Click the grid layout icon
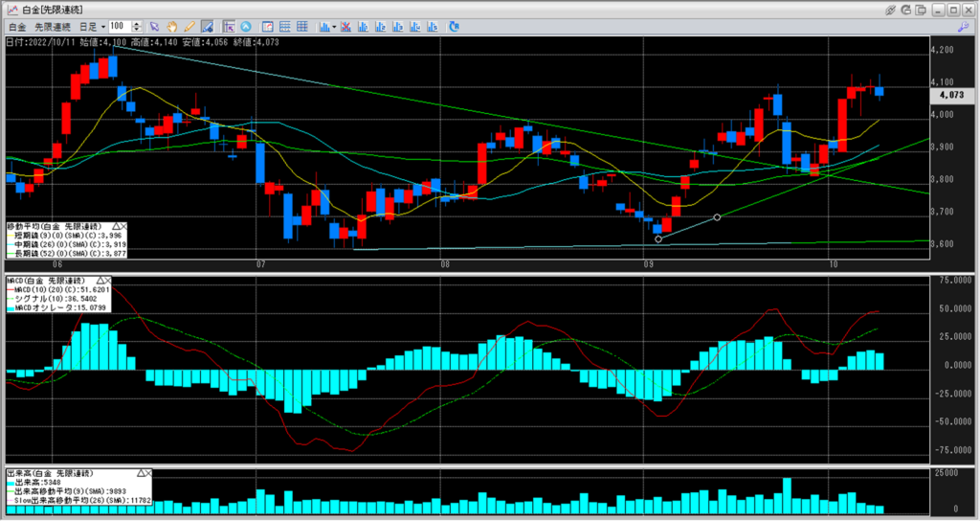980x521 pixels. pos(302,27)
